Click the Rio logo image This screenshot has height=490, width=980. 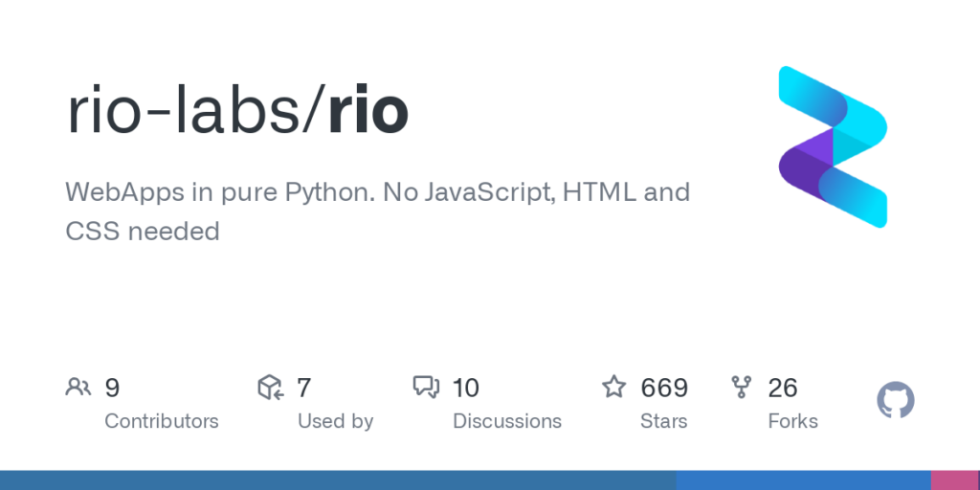[x=833, y=146]
